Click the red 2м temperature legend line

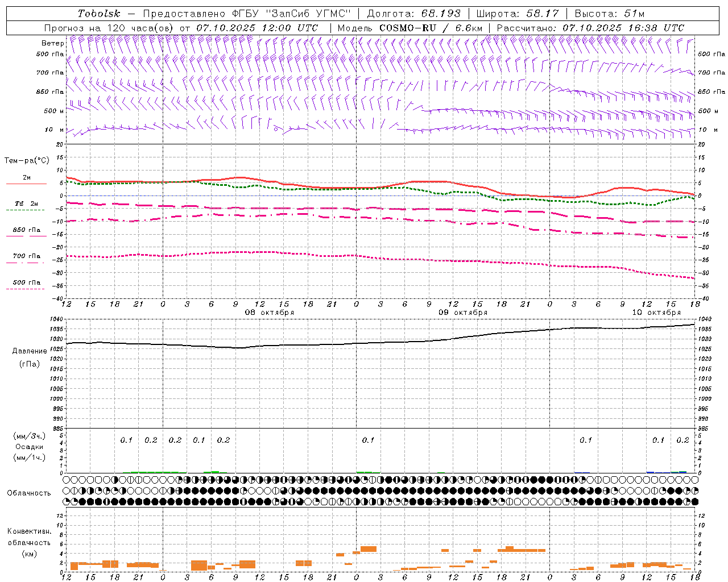(26, 184)
